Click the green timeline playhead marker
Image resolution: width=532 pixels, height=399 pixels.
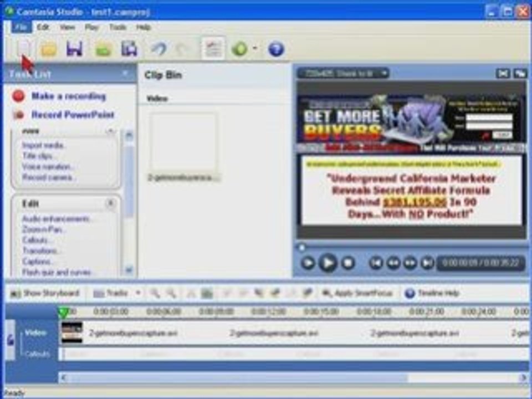[x=63, y=313]
